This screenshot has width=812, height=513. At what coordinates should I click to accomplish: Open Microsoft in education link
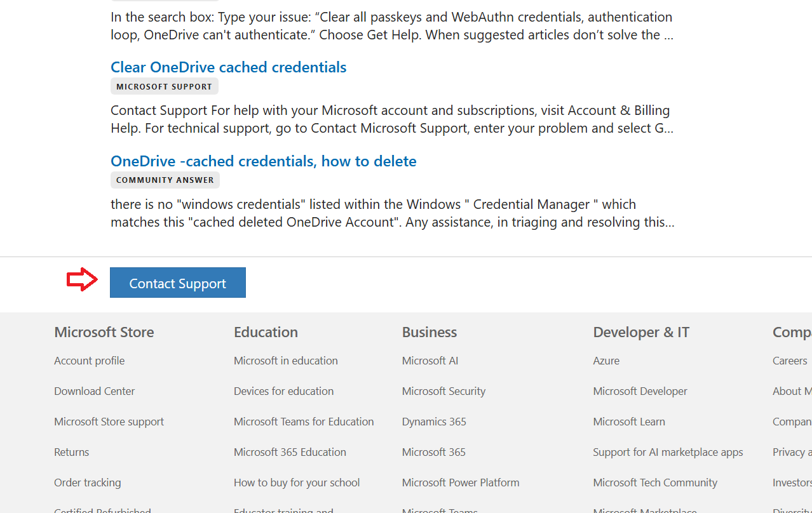pyautogui.click(x=286, y=361)
